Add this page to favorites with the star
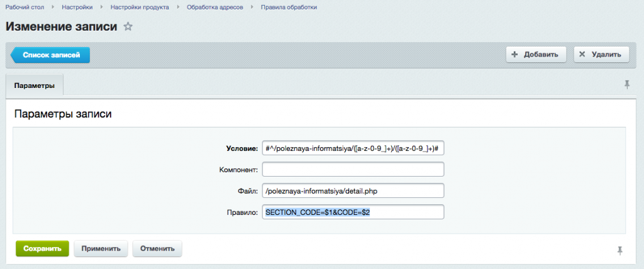The image size is (644, 269). click(x=128, y=27)
